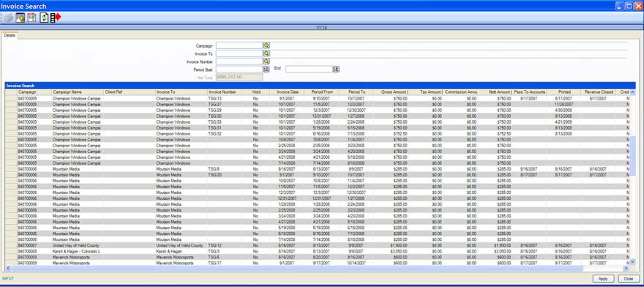The image size is (644, 287).
Task: Sort by the Gross Amount column header
Action: 391,92
